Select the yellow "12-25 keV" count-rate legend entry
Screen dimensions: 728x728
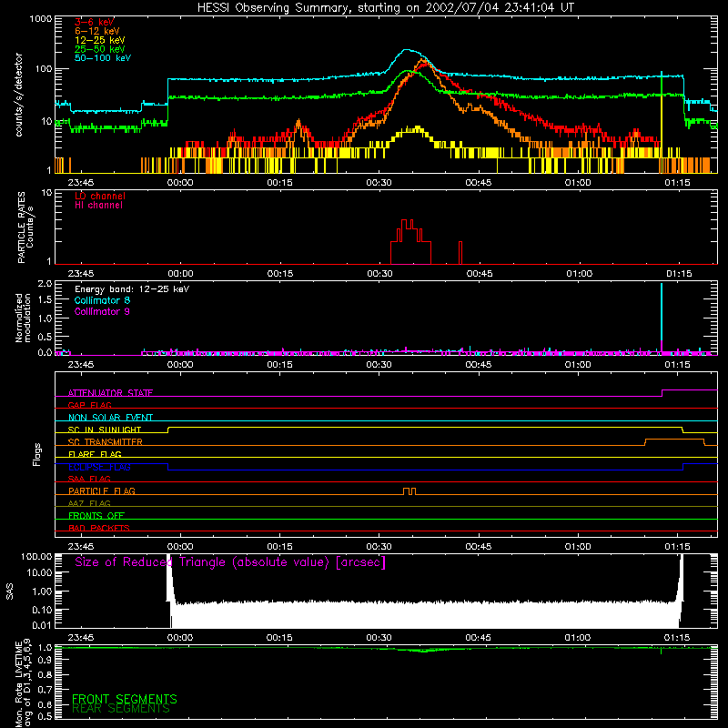(x=100, y=40)
